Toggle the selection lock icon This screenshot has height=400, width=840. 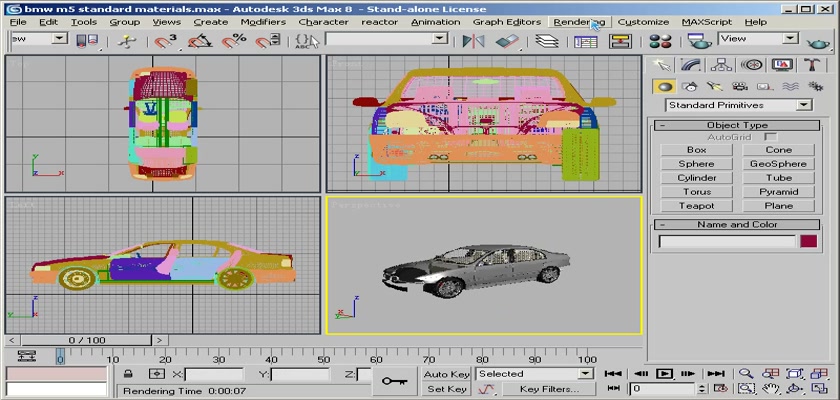coord(128,374)
